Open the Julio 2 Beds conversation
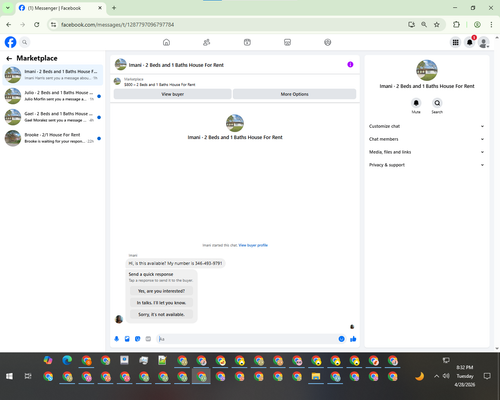 pyautogui.click(x=53, y=96)
